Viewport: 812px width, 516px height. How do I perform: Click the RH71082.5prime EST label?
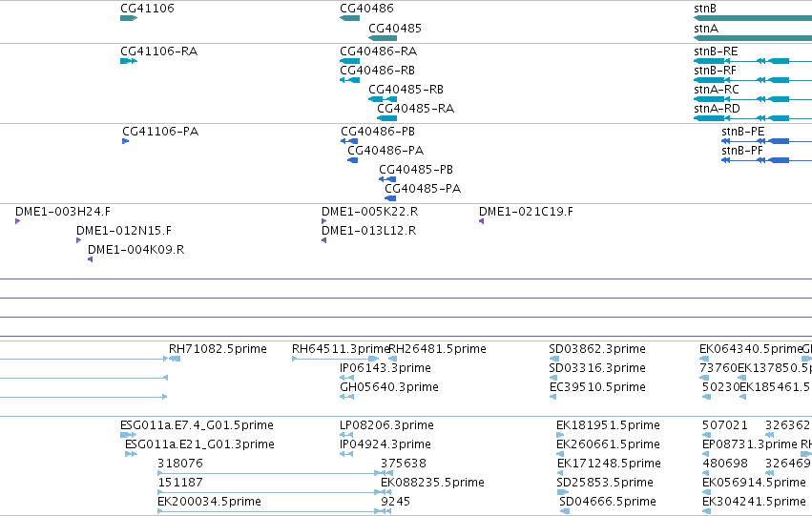218,349
